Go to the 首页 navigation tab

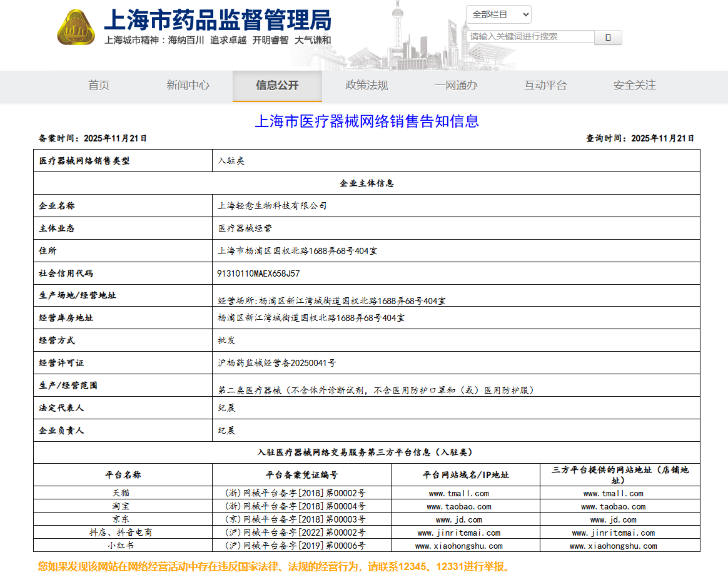pos(99,85)
